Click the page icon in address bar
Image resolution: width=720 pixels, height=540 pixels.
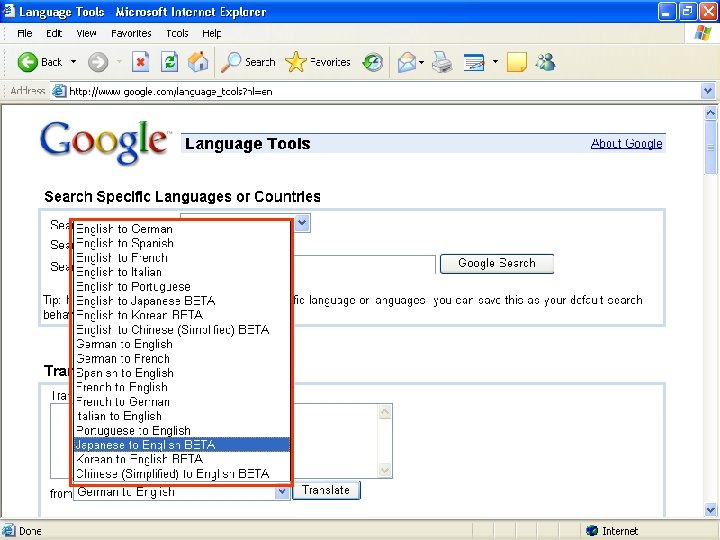coord(58,91)
